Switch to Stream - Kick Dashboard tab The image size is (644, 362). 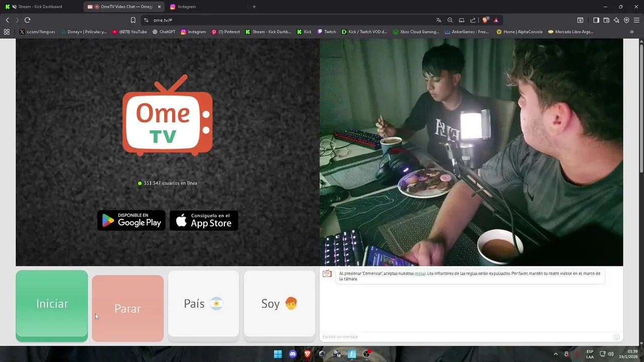[x=40, y=7]
